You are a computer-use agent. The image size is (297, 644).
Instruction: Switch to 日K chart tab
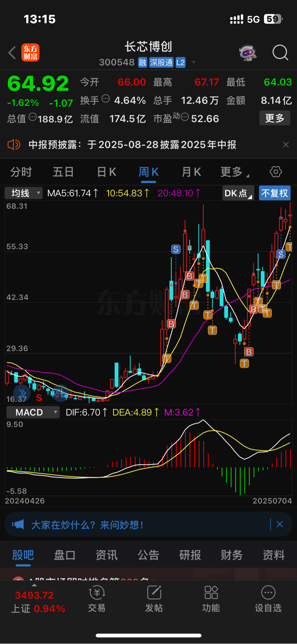click(x=106, y=172)
